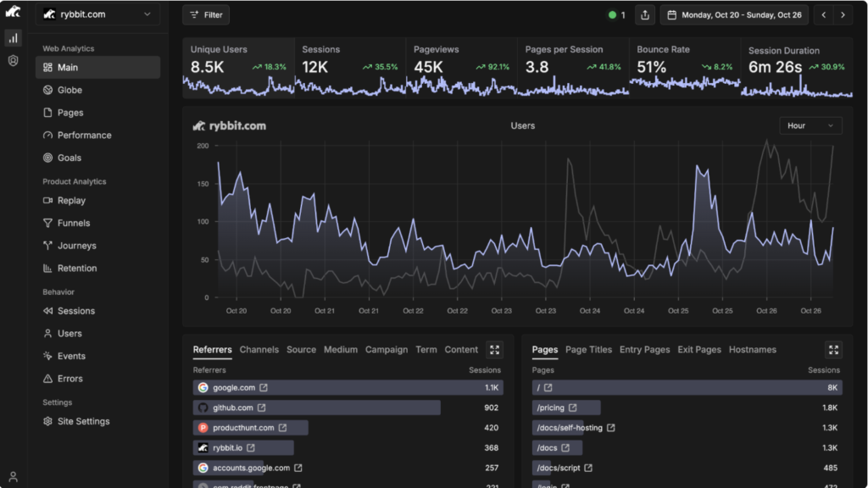Image resolution: width=868 pixels, height=488 pixels.
Task: Open external link icon next to /docs/script
Action: coord(588,468)
